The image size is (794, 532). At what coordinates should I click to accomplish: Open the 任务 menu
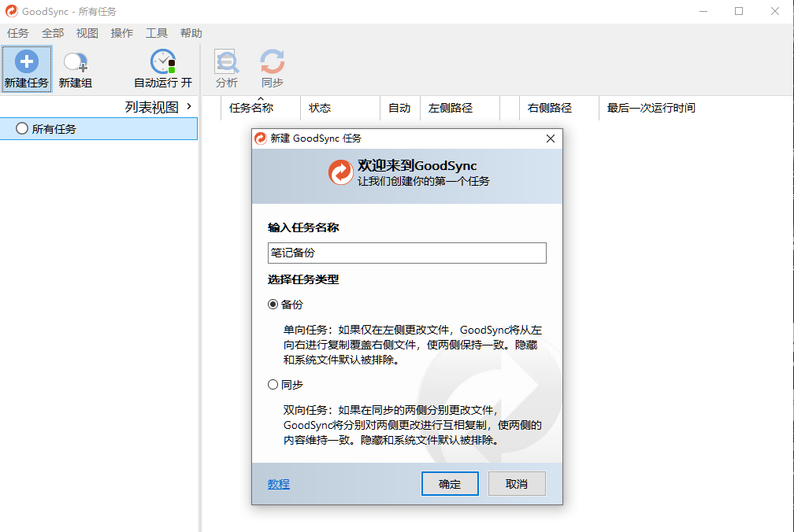[x=18, y=33]
